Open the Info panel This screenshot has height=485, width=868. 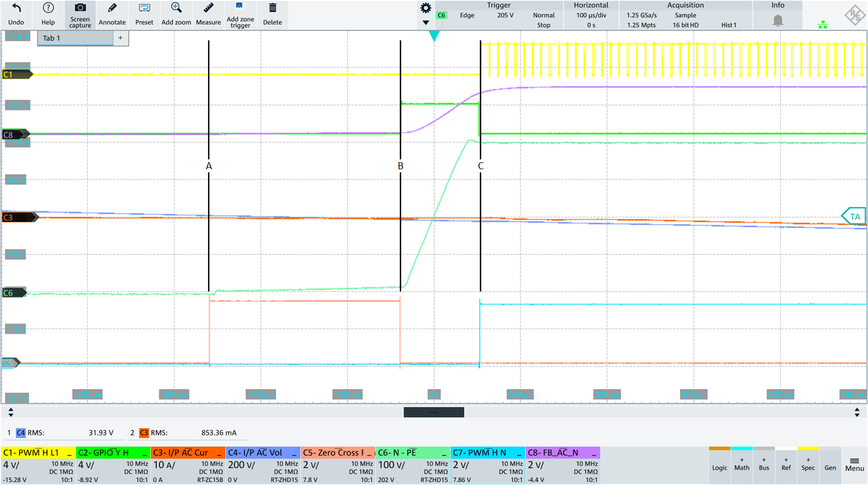point(777,15)
